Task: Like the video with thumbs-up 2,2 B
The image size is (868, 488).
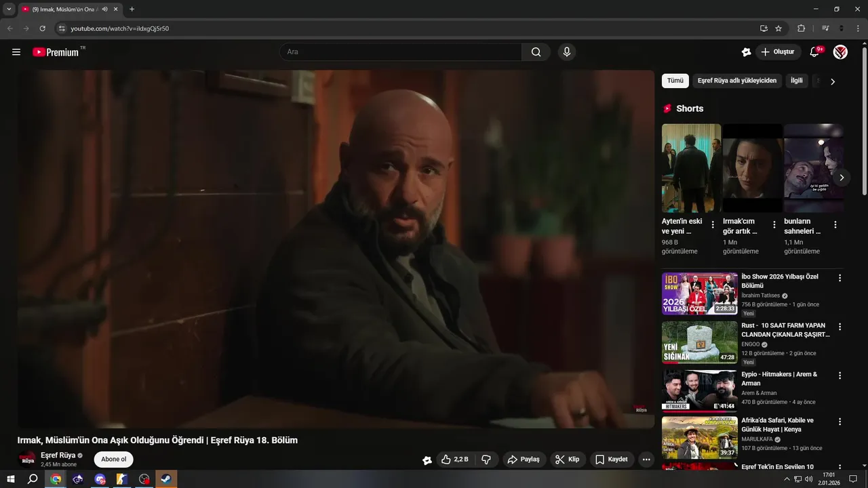Action: tap(454, 460)
